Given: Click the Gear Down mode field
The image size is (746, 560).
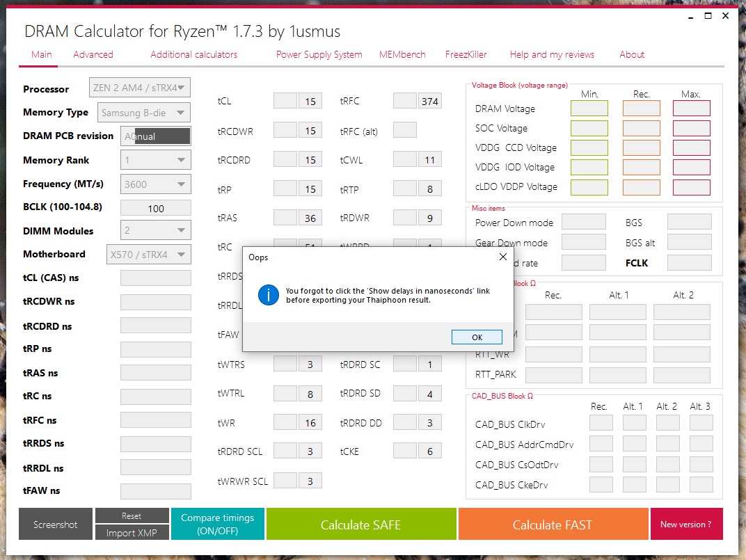Looking at the screenshot, I should pos(584,242).
